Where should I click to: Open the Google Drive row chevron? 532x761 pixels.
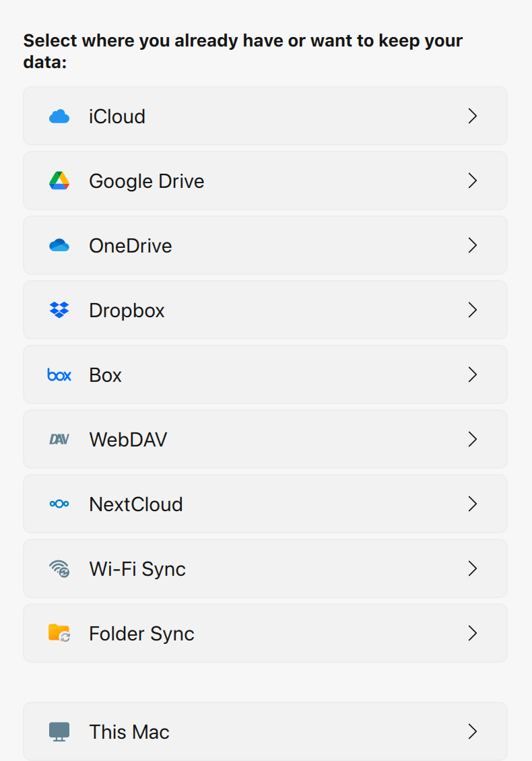click(472, 180)
